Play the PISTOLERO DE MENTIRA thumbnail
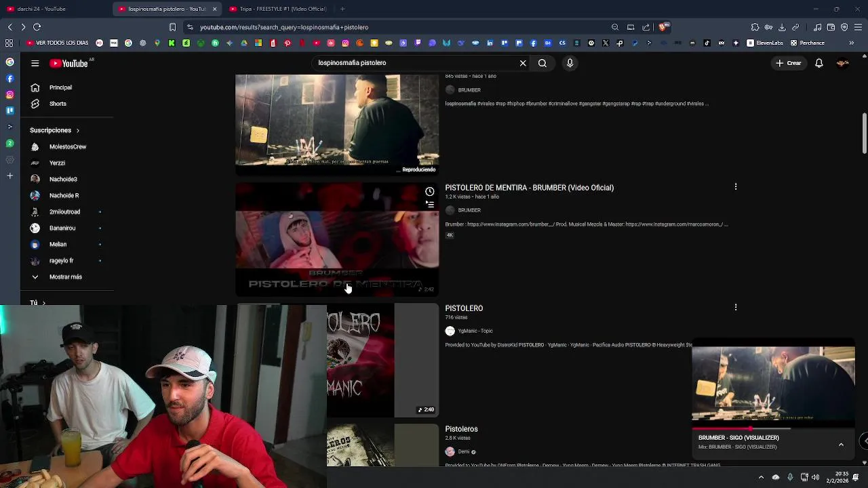The image size is (868, 488). (x=337, y=239)
